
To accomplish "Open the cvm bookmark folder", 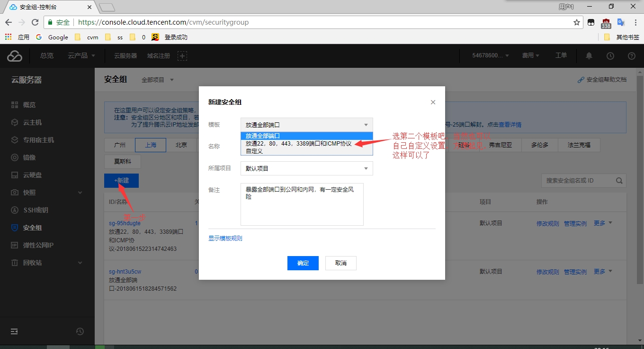I will [87, 37].
